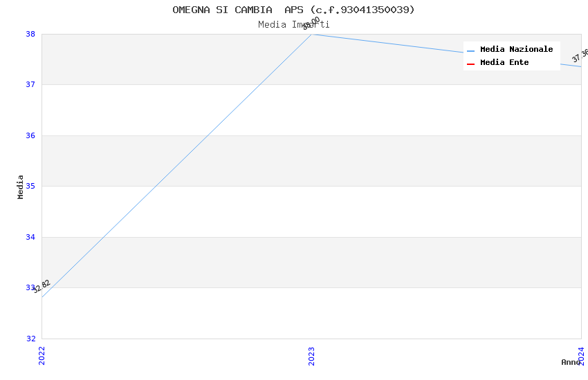Click the y-axis value 35
588x380 pixels.
coord(30,186)
